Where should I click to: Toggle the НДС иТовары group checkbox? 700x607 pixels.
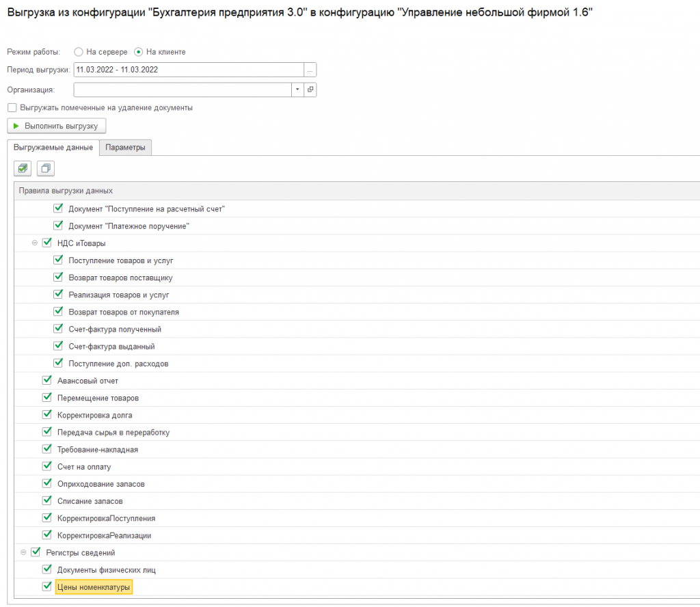47,243
